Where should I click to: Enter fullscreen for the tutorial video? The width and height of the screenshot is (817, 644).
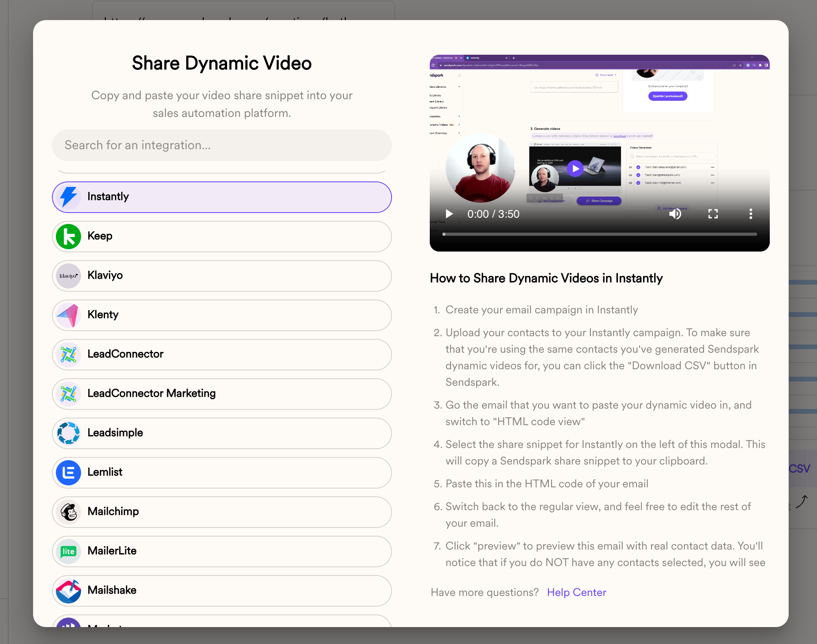coord(713,214)
